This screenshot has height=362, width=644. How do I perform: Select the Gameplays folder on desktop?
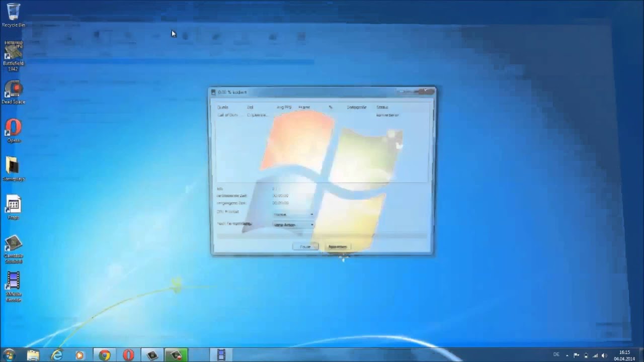(13, 169)
